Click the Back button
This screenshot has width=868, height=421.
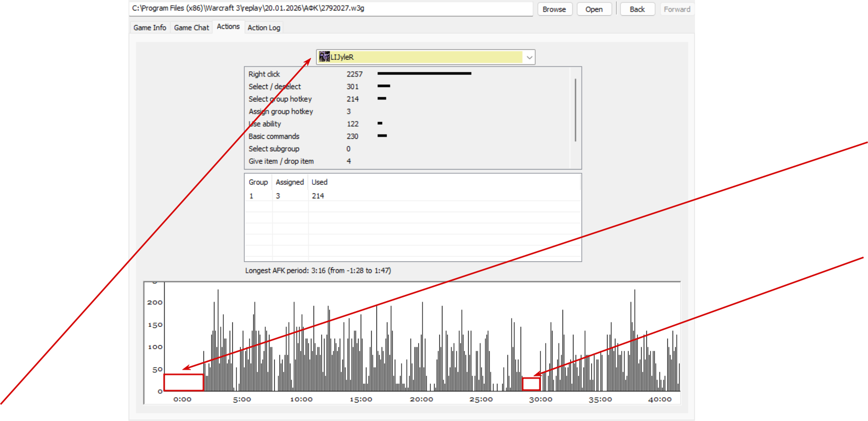pos(637,9)
